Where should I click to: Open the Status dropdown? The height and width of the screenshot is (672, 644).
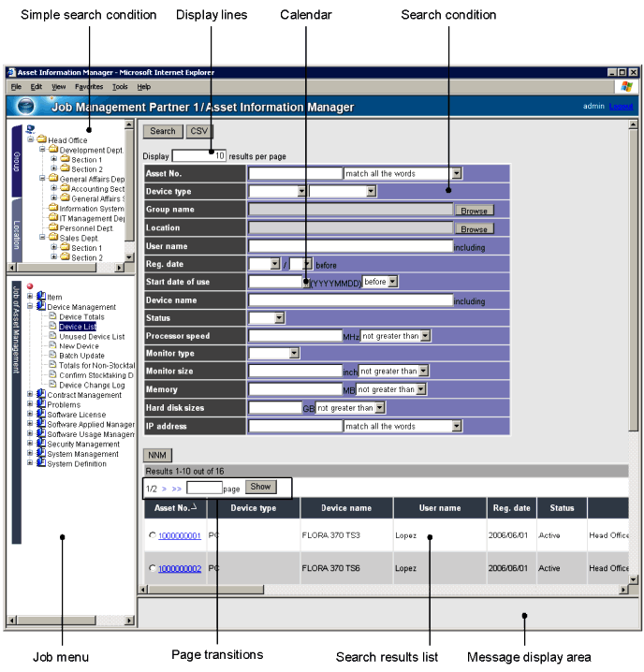[279, 317]
